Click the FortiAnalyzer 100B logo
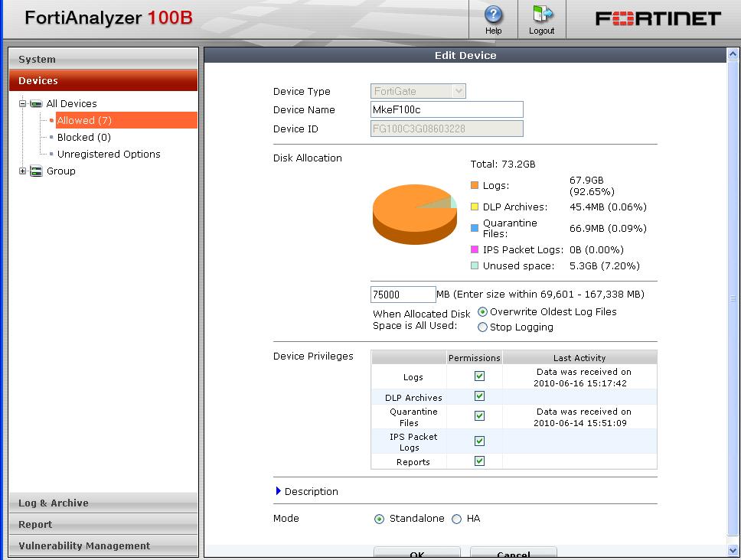741x560 pixels. tap(107, 18)
